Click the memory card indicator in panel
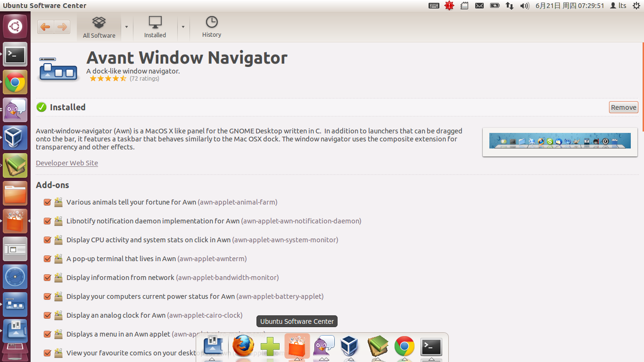This screenshot has height=362, width=644. (464, 6)
